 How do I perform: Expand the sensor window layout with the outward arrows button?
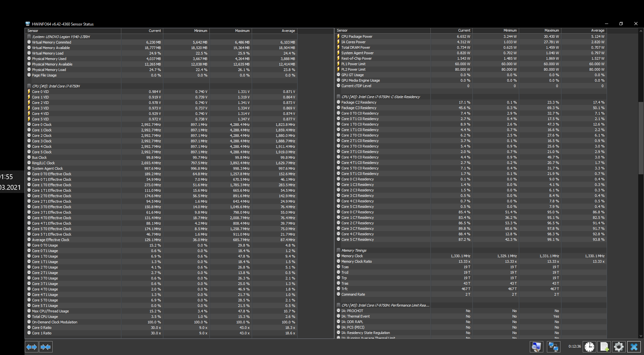point(32,347)
